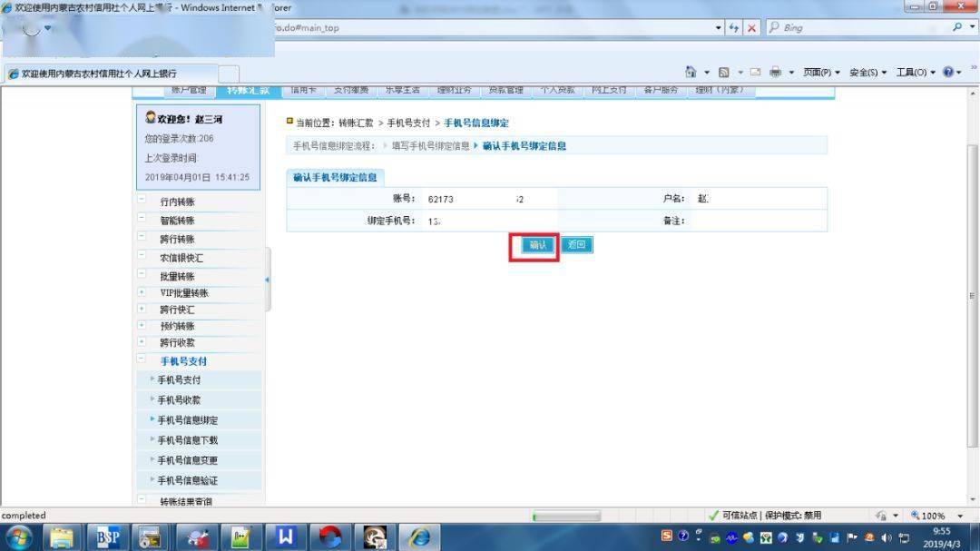Click the Windows Start orb
The height and width of the screenshot is (551, 980).
[18, 536]
